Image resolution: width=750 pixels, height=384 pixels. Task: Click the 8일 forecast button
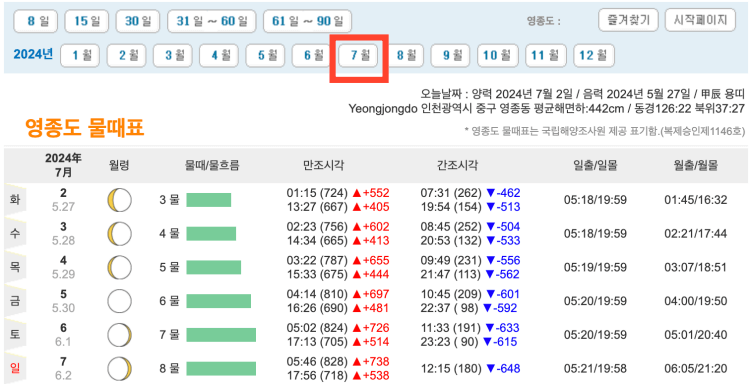[35, 21]
